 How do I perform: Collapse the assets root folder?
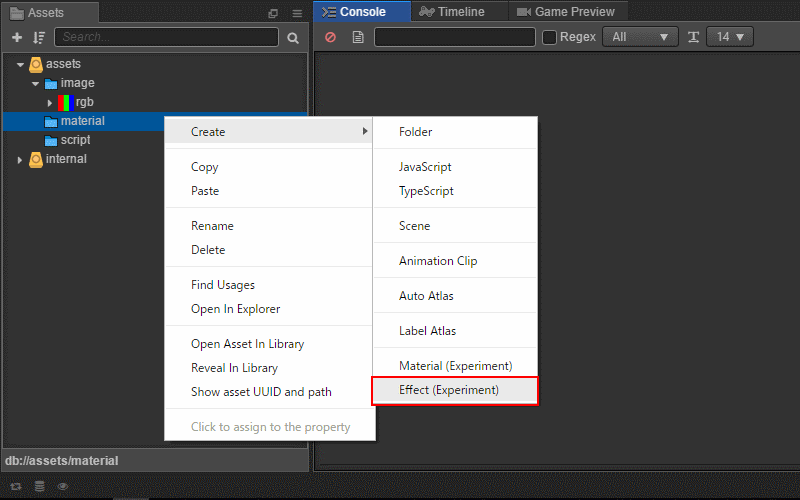pyautogui.click(x=20, y=64)
